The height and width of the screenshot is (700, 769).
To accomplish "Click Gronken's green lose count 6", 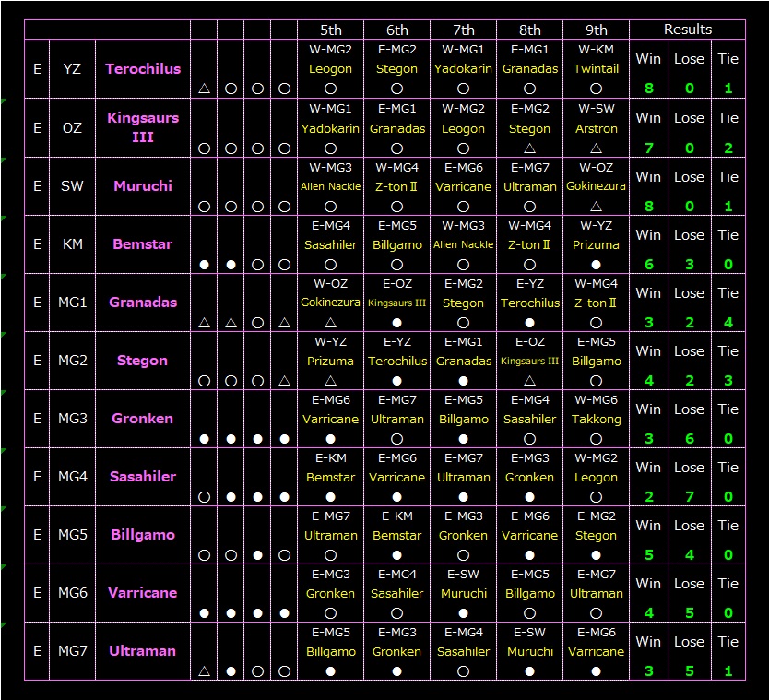I will point(689,439).
